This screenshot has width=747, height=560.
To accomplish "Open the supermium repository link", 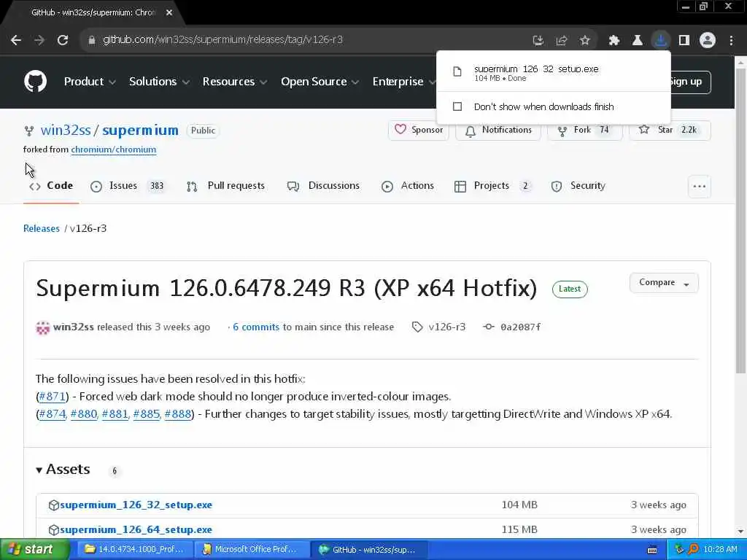I will pos(140,131).
